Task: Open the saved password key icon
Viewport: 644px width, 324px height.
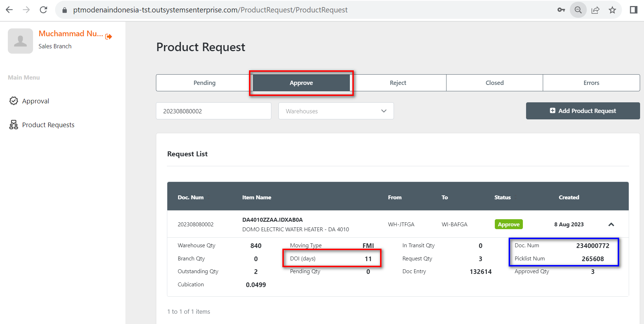Action: (561, 10)
